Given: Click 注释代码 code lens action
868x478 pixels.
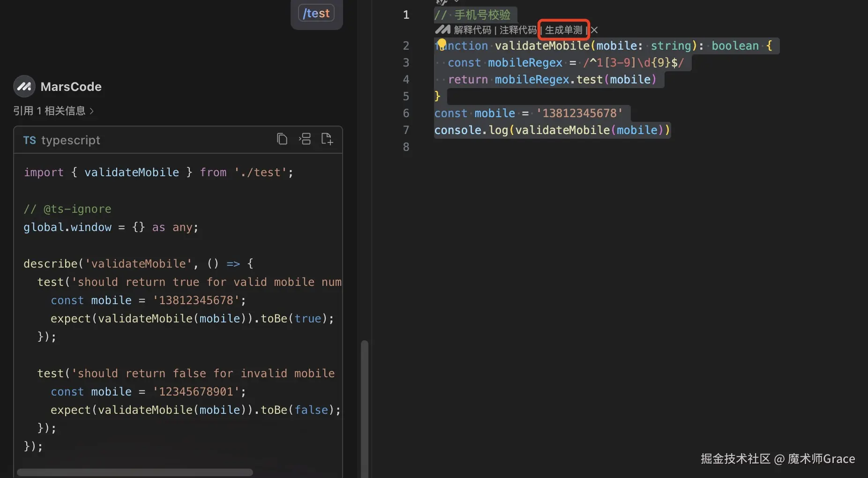Looking at the screenshot, I should (x=518, y=30).
